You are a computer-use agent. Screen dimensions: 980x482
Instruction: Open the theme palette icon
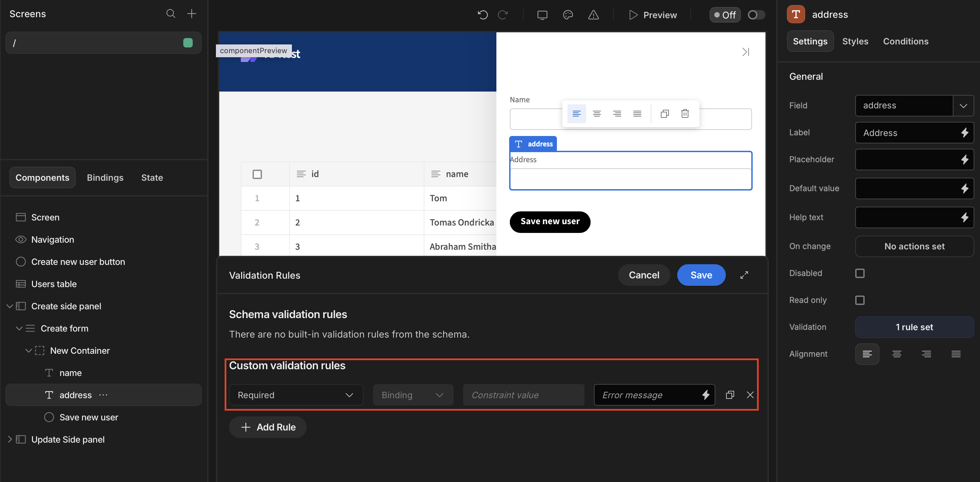pos(568,15)
